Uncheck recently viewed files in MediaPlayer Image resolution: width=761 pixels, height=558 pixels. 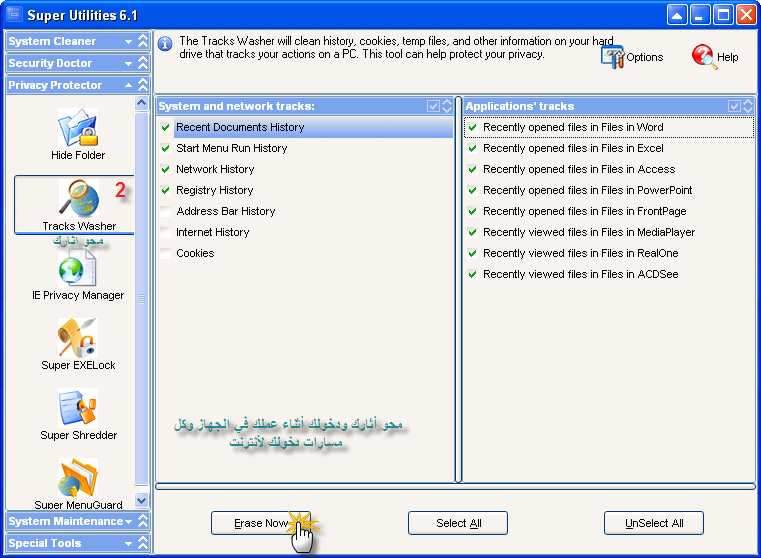click(472, 232)
